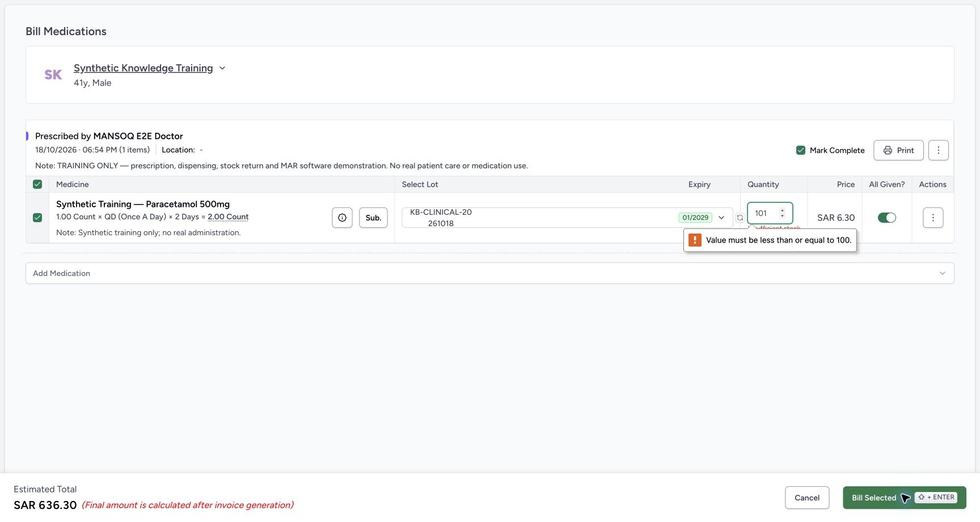This screenshot has width=980, height=522.
Task: Click 'Prescribed by MANSOQ E2E Doctor' heading
Action: tap(109, 136)
